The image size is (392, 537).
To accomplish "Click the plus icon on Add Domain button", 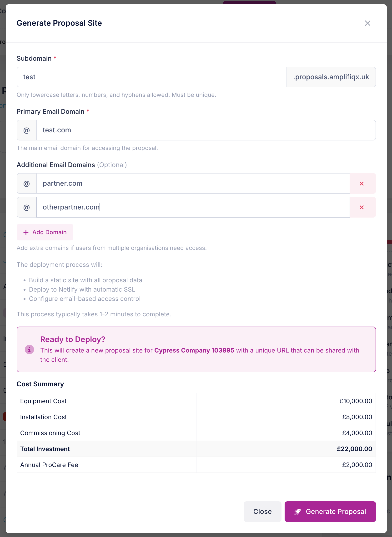I will click(x=25, y=232).
